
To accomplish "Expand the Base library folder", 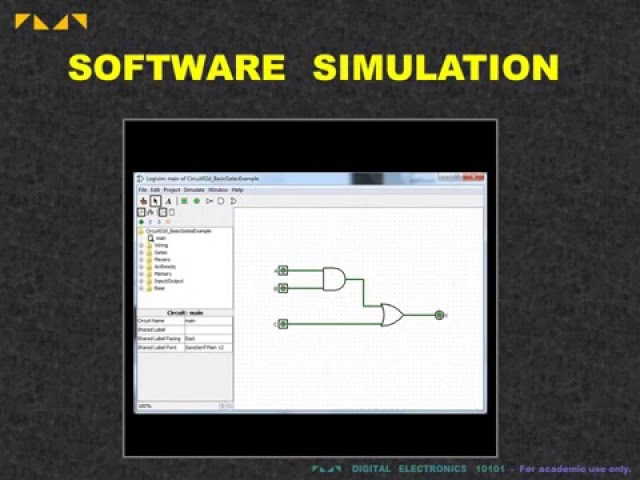I will (142, 288).
